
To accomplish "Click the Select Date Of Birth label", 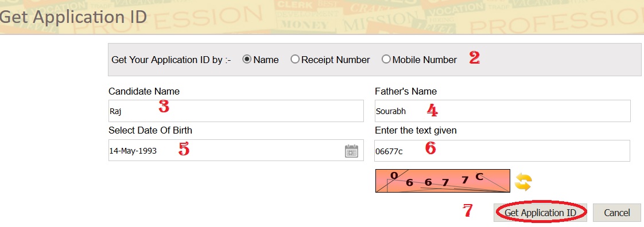I will (x=150, y=131).
